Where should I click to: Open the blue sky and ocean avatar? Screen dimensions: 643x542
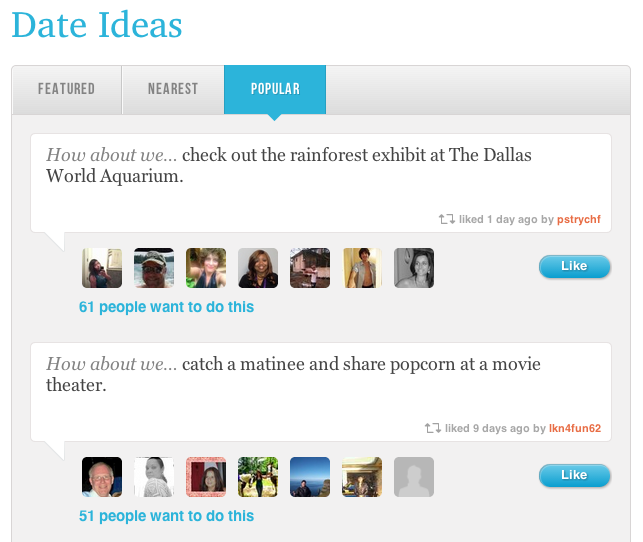(x=310, y=477)
